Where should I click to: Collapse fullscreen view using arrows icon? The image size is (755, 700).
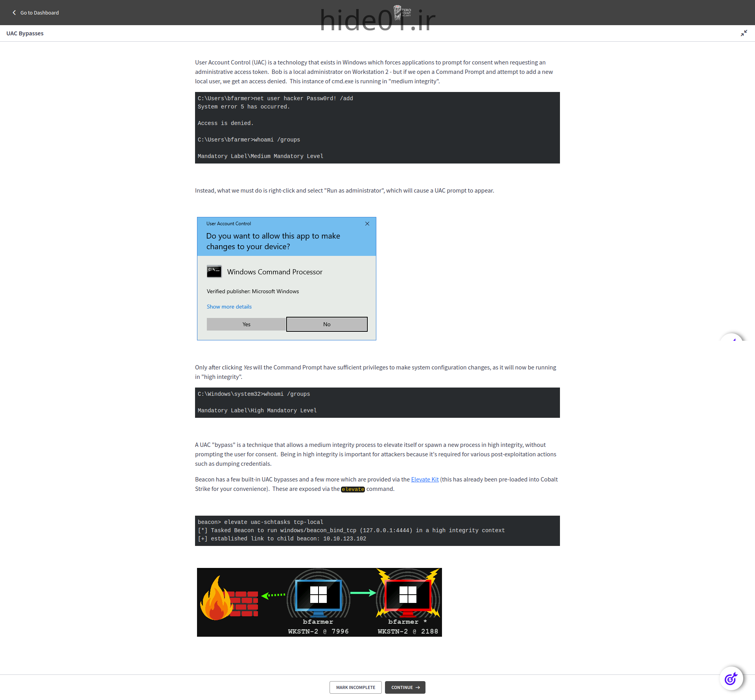(744, 33)
